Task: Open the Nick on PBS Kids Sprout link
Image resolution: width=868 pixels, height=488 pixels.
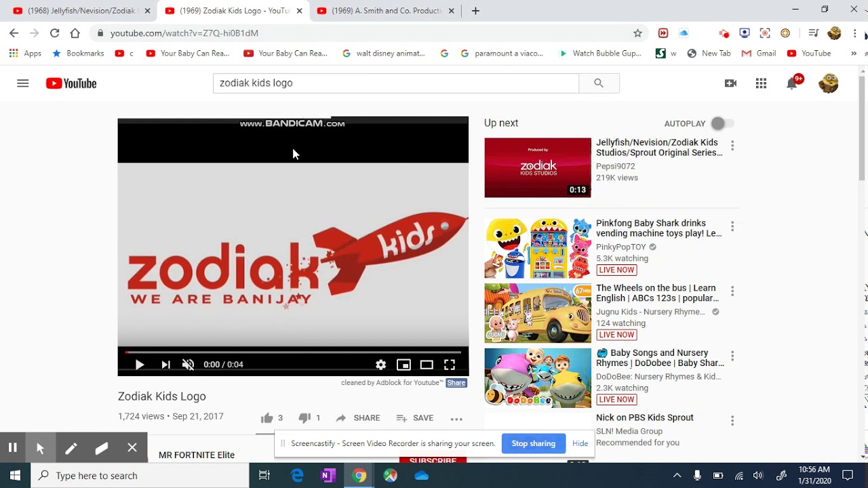Action: pyautogui.click(x=645, y=418)
